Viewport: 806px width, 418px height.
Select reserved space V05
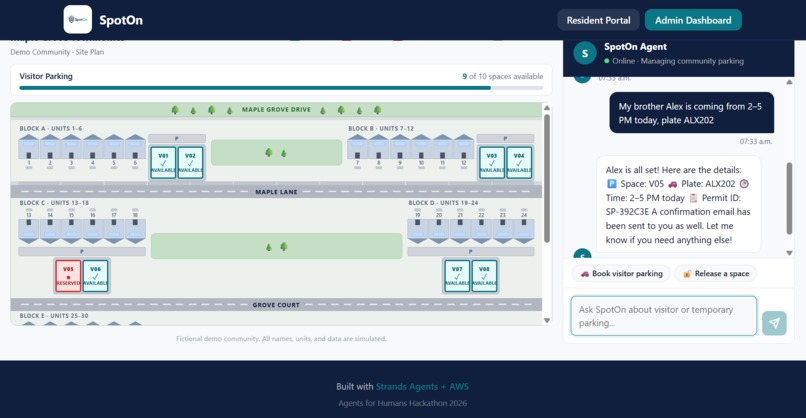coord(68,276)
